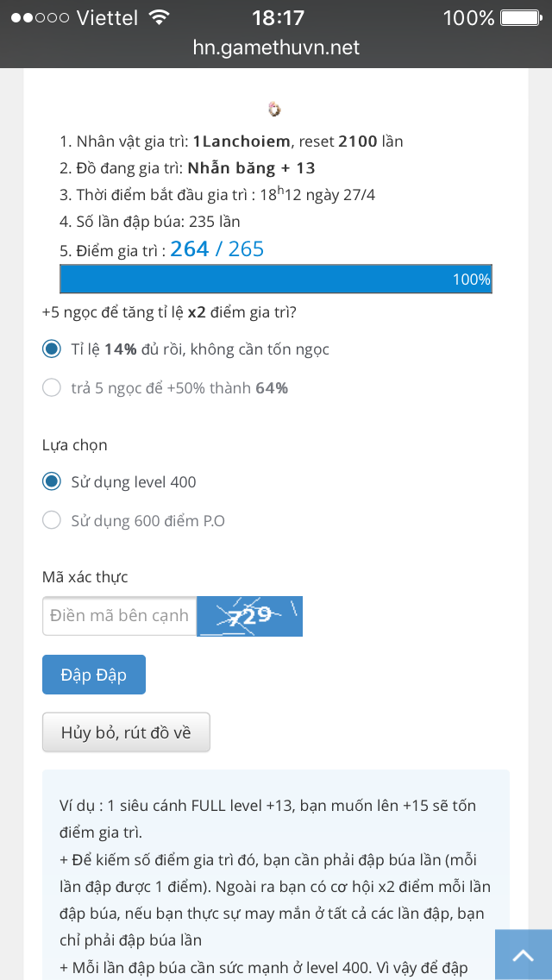Click the character name '1Lanchoiem'

(241, 141)
